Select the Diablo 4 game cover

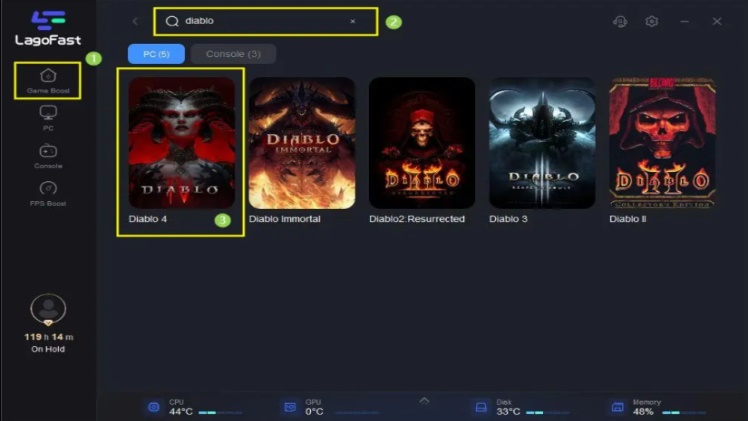(x=182, y=143)
